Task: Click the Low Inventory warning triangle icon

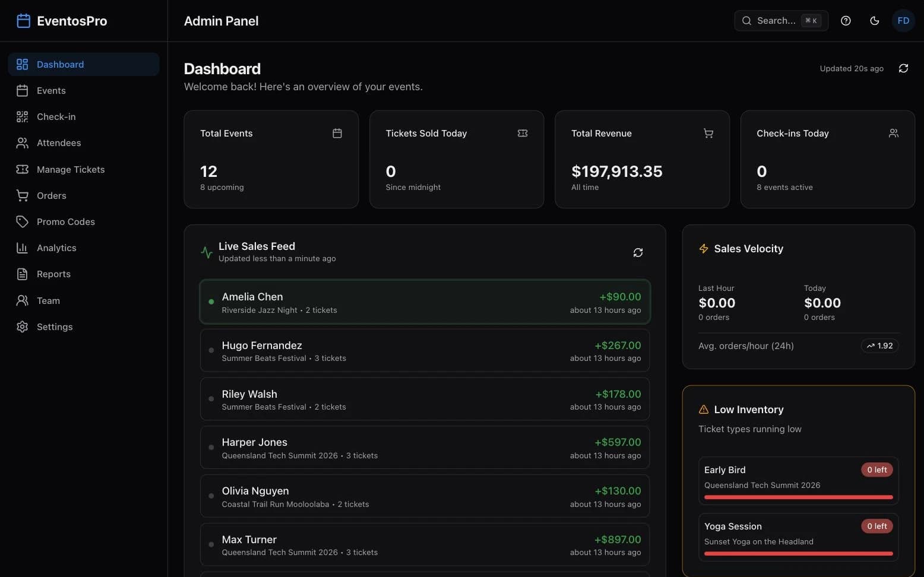Action: pyautogui.click(x=704, y=410)
